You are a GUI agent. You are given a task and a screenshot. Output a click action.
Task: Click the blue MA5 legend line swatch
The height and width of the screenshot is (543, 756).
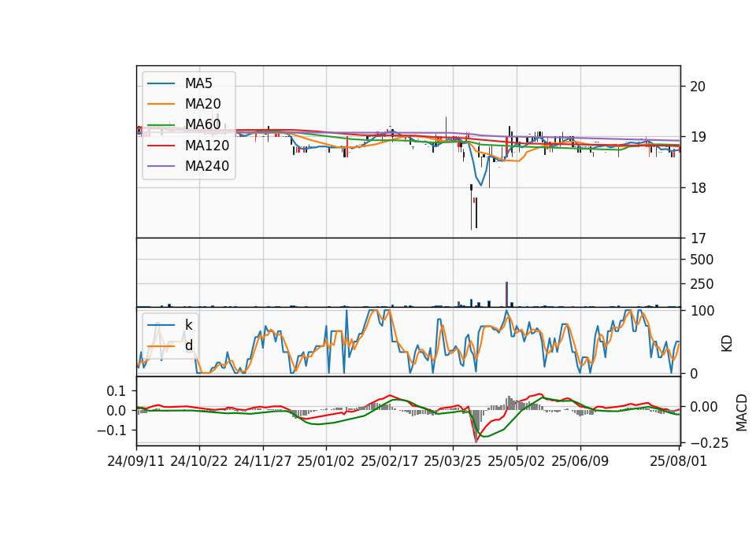tap(161, 83)
